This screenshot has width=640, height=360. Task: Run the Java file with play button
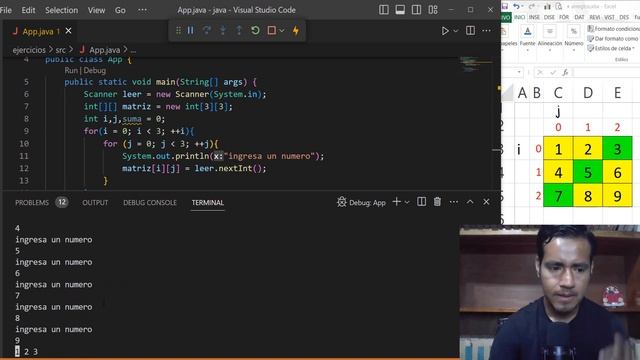[x=444, y=31]
